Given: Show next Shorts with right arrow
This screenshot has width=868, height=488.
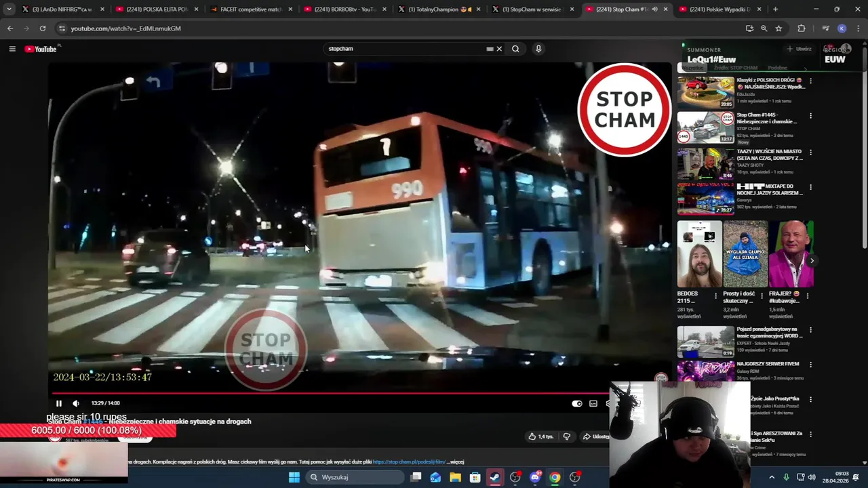Looking at the screenshot, I should click(x=812, y=261).
